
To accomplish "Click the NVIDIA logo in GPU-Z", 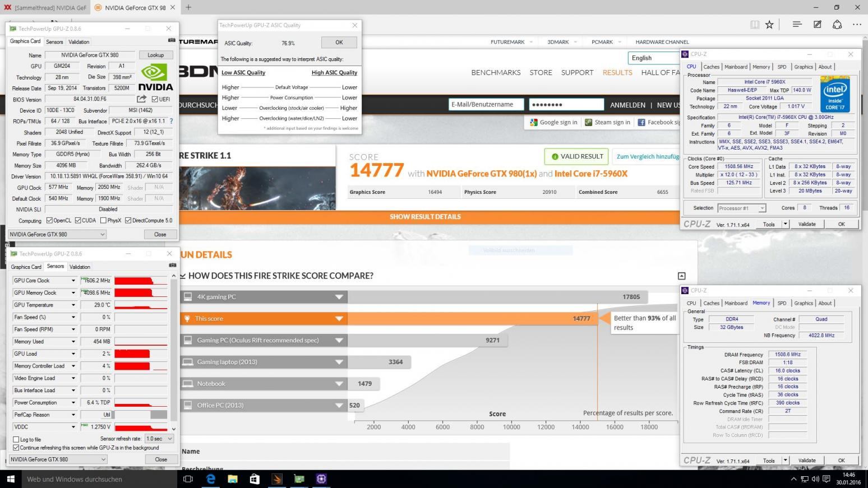I will click(x=155, y=77).
